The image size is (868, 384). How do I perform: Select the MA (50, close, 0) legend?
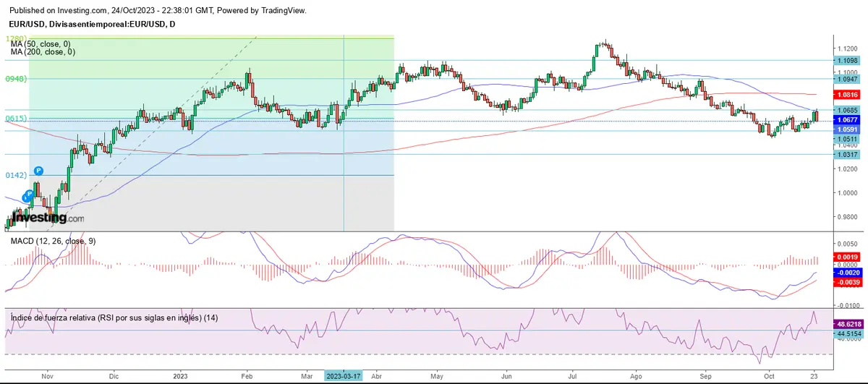[x=41, y=43]
